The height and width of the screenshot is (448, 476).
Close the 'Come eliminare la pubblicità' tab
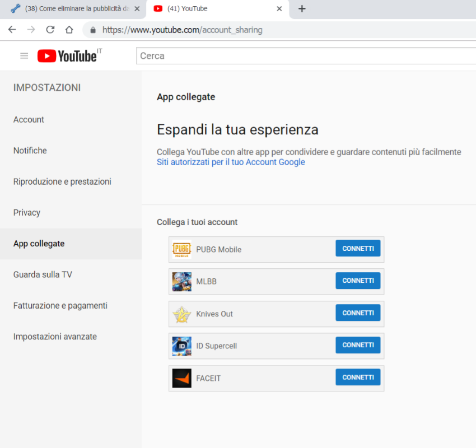pyautogui.click(x=137, y=9)
